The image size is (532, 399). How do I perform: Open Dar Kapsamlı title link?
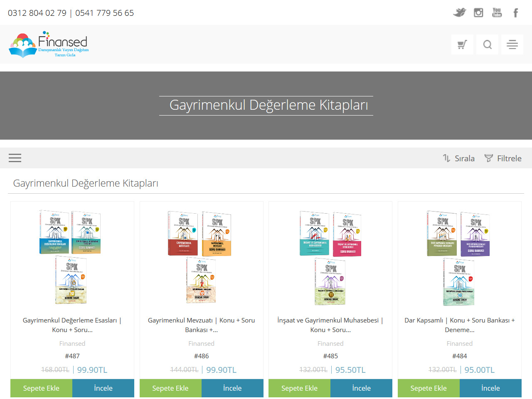[x=460, y=325]
